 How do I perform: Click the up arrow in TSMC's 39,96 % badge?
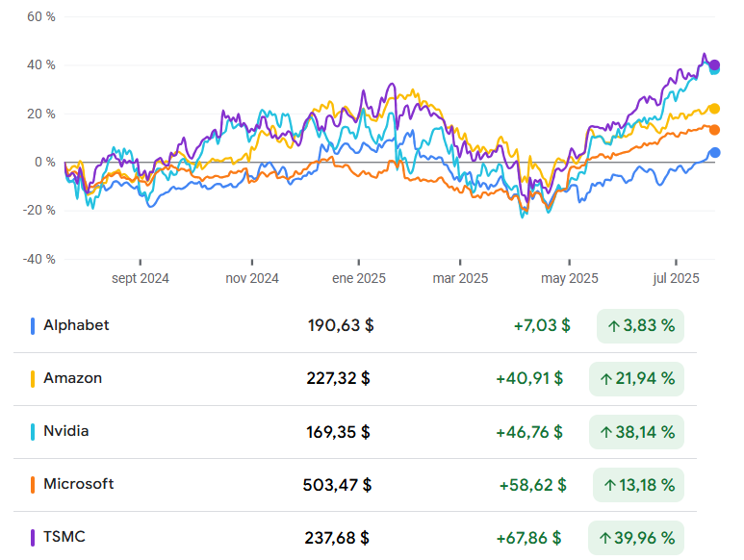point(605,538)
